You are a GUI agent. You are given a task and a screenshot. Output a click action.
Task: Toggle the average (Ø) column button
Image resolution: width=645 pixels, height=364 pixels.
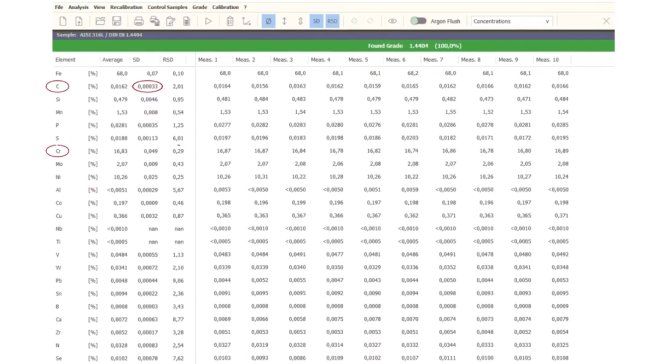tap(268, 21)
